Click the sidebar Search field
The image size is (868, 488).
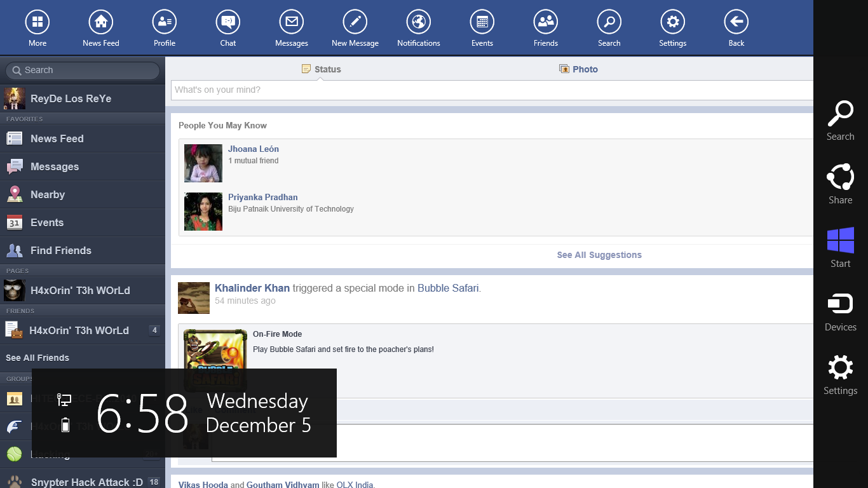tap(83, 71)
